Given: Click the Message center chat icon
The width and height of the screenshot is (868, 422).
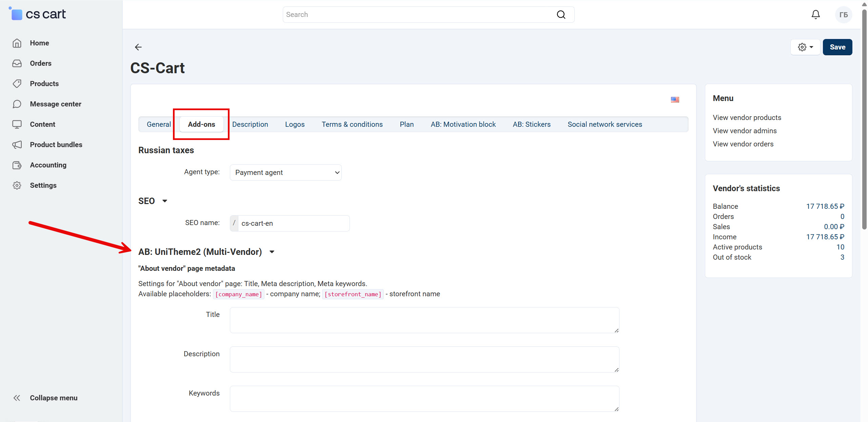Looking at the screenshot, I should click(x=17, y=104).
